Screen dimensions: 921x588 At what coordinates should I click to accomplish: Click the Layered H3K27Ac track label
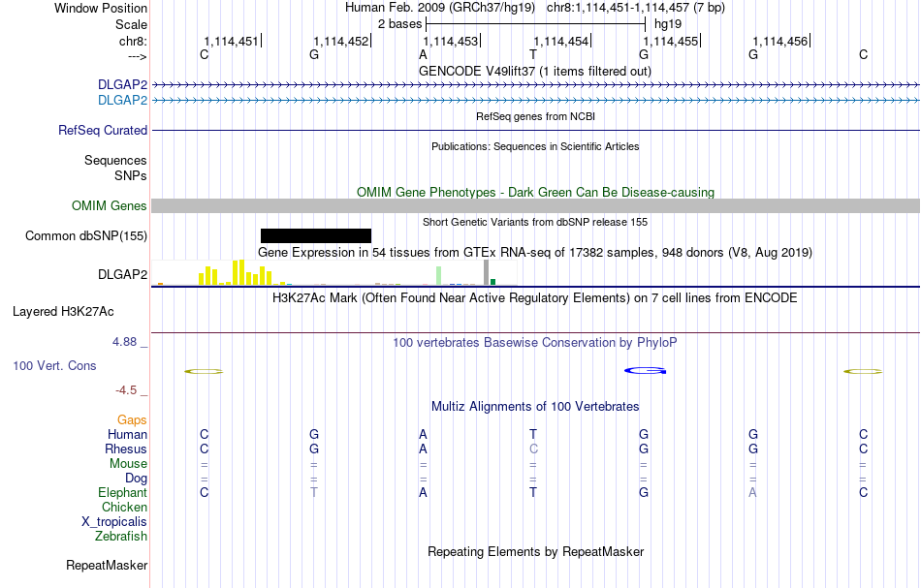(x=63, y=312)
